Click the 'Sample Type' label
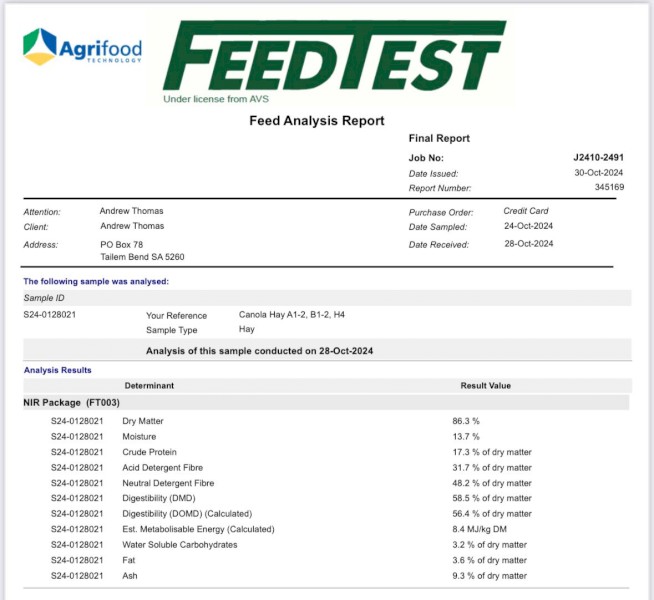 pyautogui.click(x=171, y=330)
